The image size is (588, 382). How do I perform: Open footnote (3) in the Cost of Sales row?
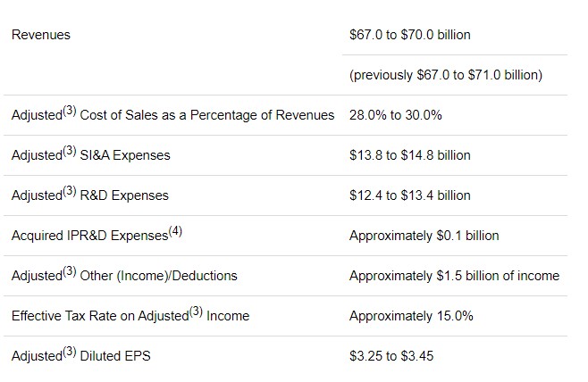pos(68,112)
